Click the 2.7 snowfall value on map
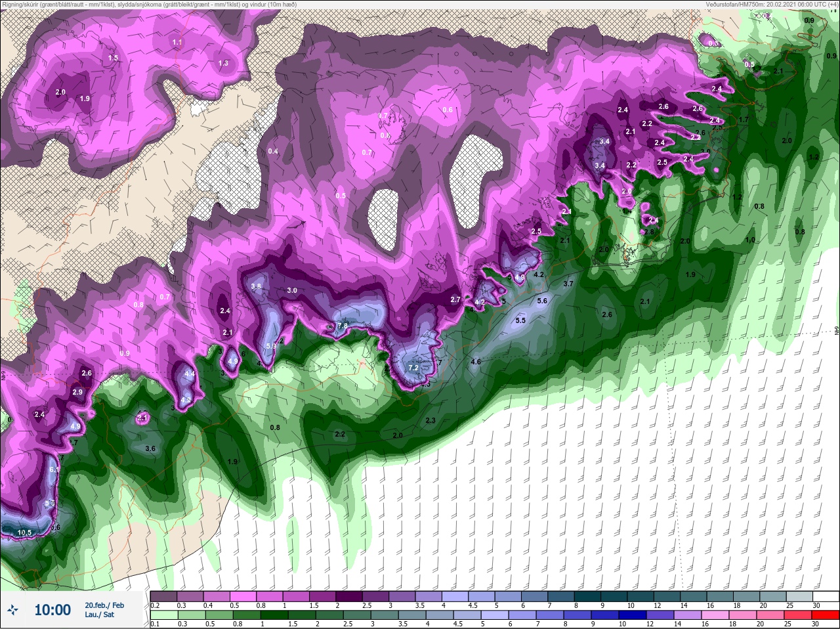This screenshot has height=629, width=840. click(455, 299)
